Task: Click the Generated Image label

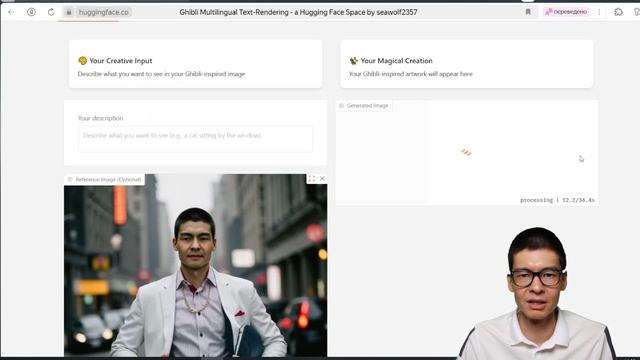Action: click(x=367, y=106)
